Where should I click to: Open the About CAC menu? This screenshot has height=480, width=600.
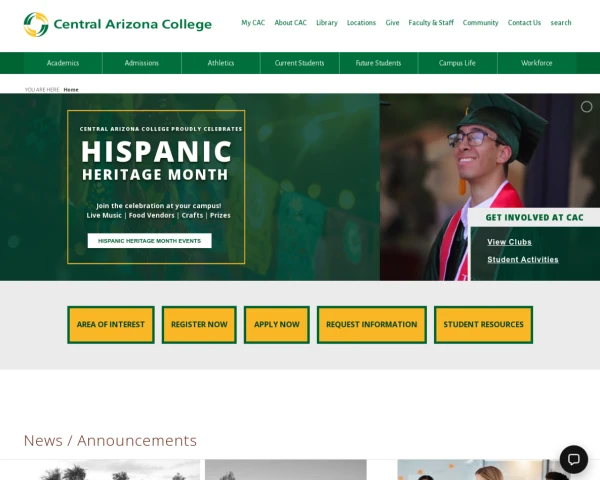tap(290, 23)
